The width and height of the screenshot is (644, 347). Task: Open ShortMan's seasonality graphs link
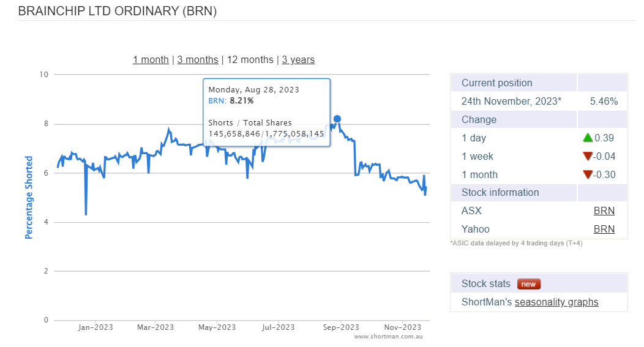coord(556,302)
